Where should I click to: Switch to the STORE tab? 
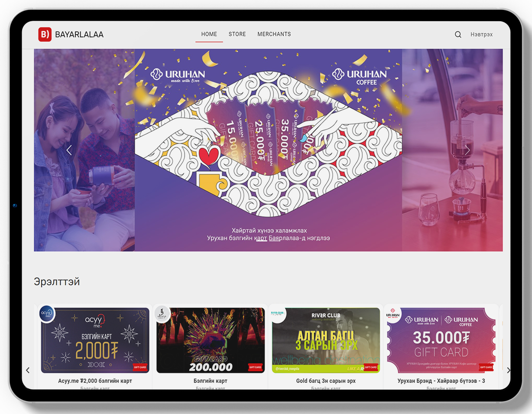point(237,34)
